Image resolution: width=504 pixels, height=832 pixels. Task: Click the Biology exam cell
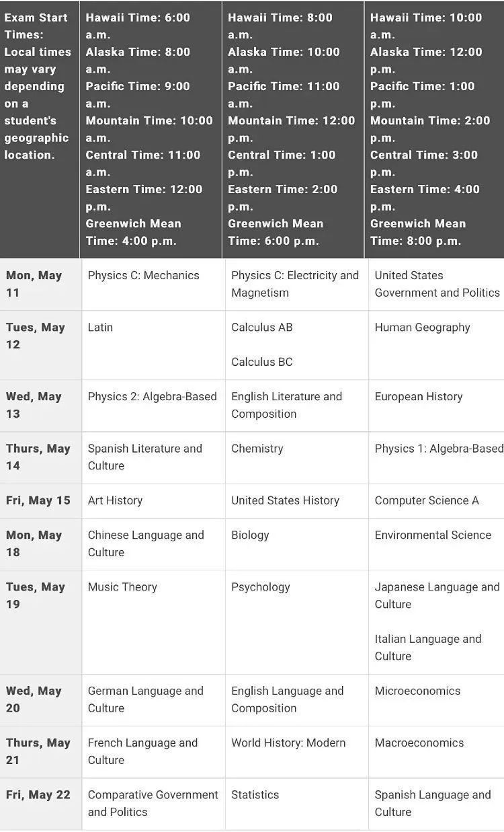pyautogui.click(x=250, y=535)
